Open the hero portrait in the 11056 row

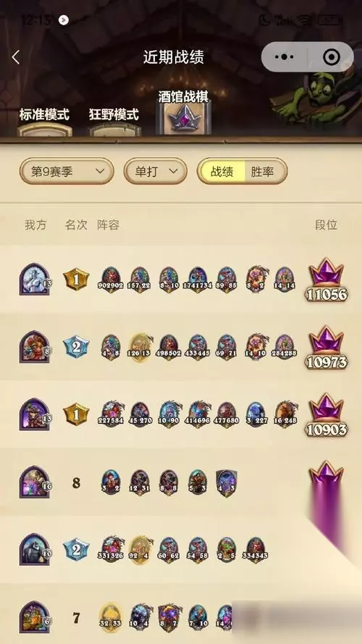tap(35, 279)
